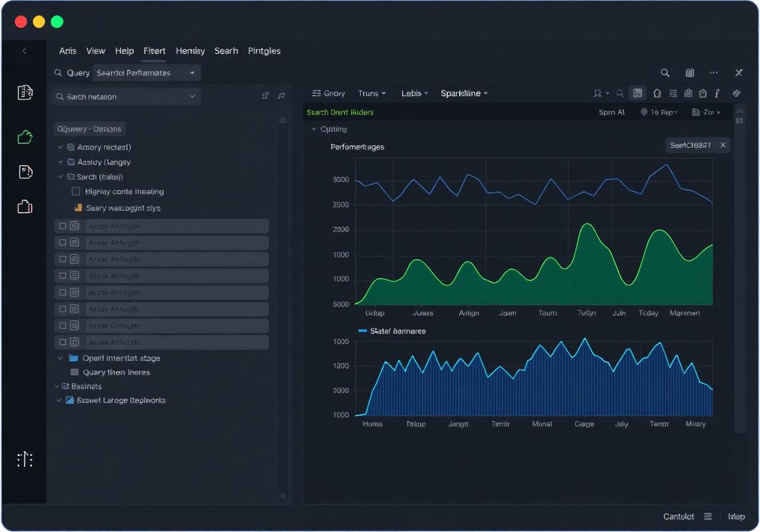Toggle the panel layout icon near top right
This screenshot has height=532, width=760.
click(x=689, y=73)
